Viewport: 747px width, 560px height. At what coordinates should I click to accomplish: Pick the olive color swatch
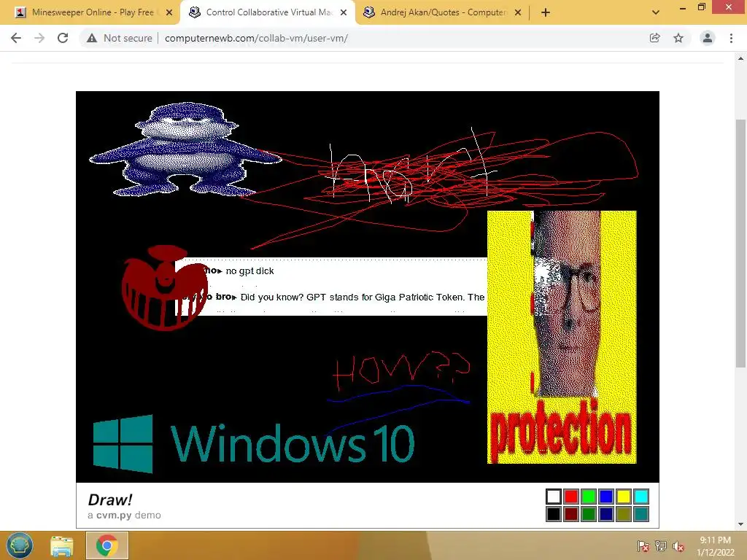624,514
